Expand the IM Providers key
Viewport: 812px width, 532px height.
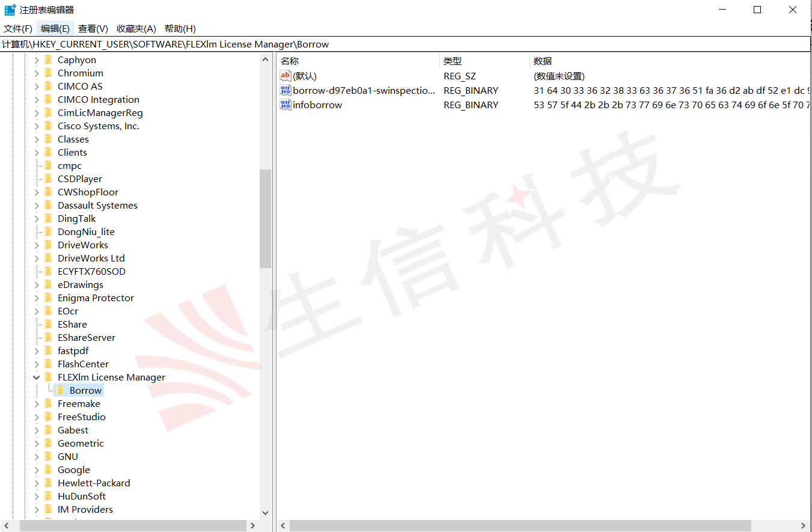point(36,509)
